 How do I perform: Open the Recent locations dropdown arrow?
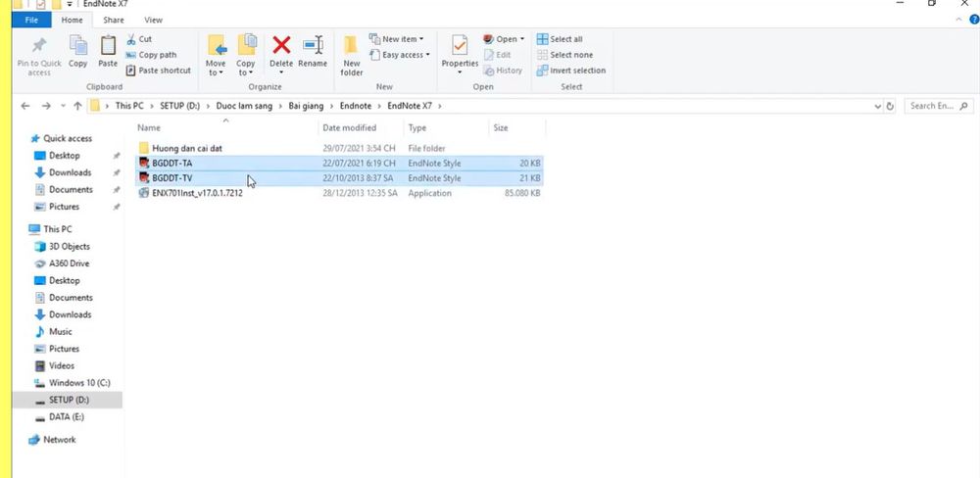coord(63,106)
